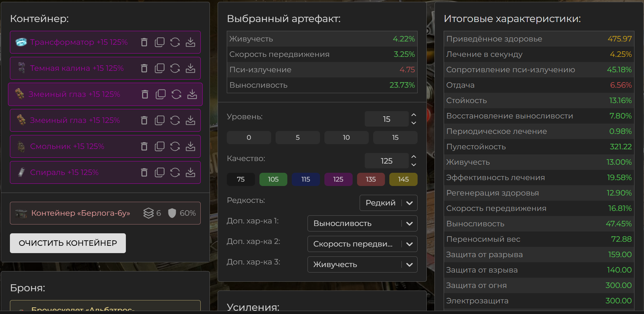Click the Отдача 6.56% row
644x314 pixels.
(x=539, y=85)
